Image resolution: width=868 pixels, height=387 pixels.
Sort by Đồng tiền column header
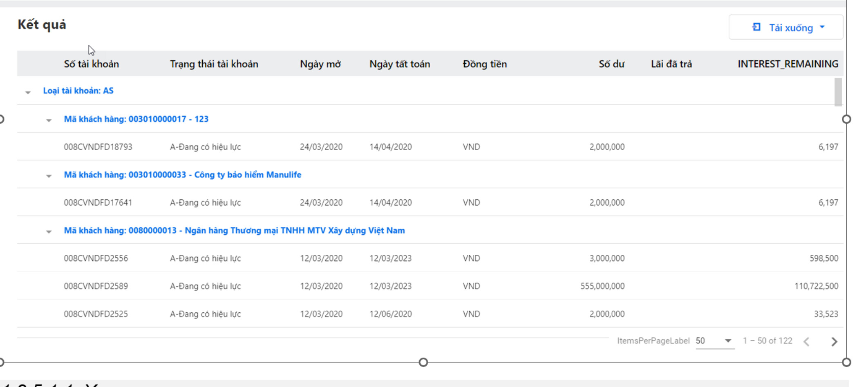(485, 64)
